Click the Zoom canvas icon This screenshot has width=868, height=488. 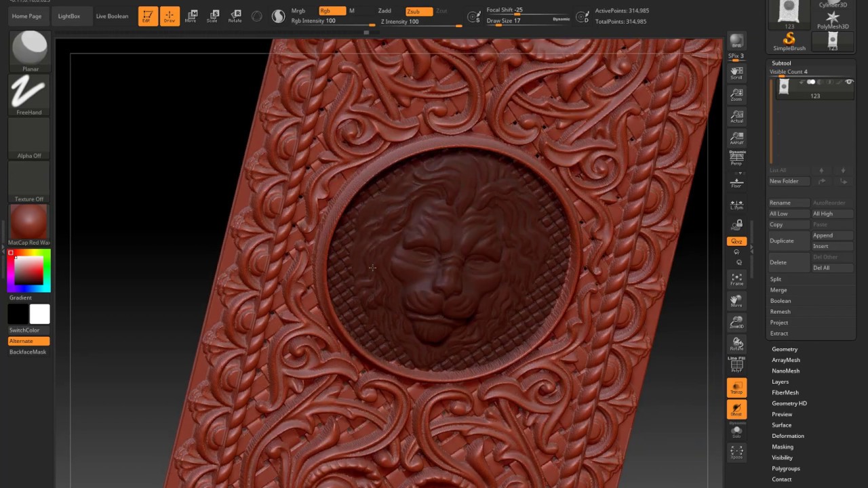(736, 94)
